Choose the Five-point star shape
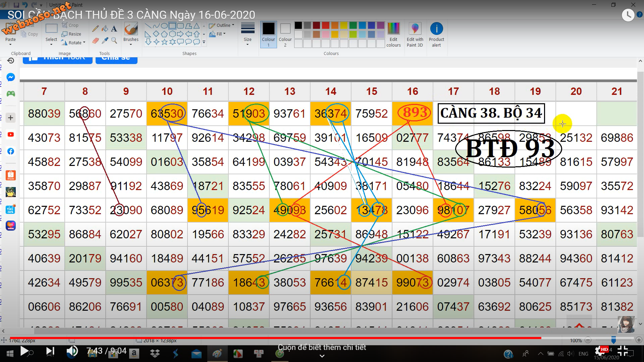644x362 pixels. [x=164, y=42]
